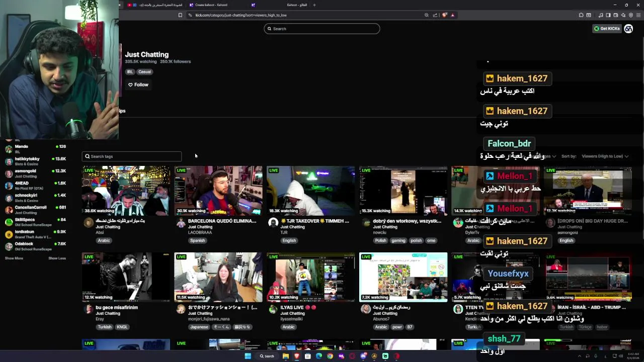Click the bu gece misafirinim stream title
Viewport: 644px width, 362px height.
click(117, 307)
